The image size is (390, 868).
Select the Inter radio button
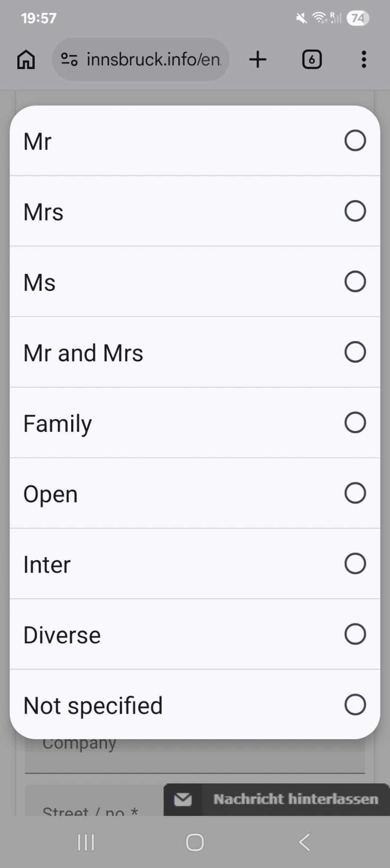pyautogui.click(x=355, y=564)
